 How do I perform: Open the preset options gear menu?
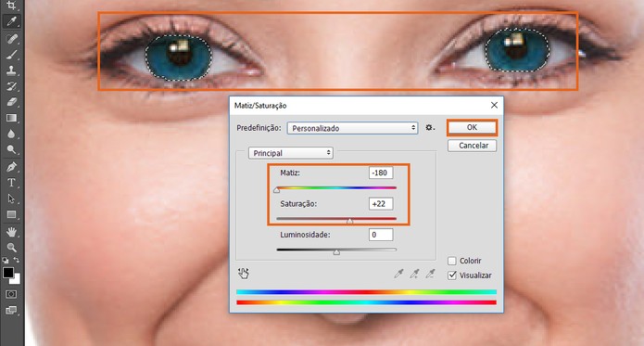tap(430, 128)
